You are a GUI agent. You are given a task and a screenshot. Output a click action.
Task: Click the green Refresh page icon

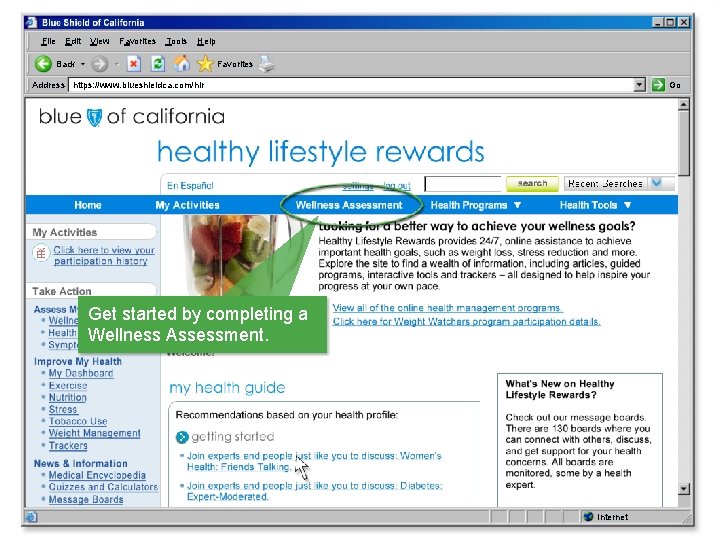point(158,64)
